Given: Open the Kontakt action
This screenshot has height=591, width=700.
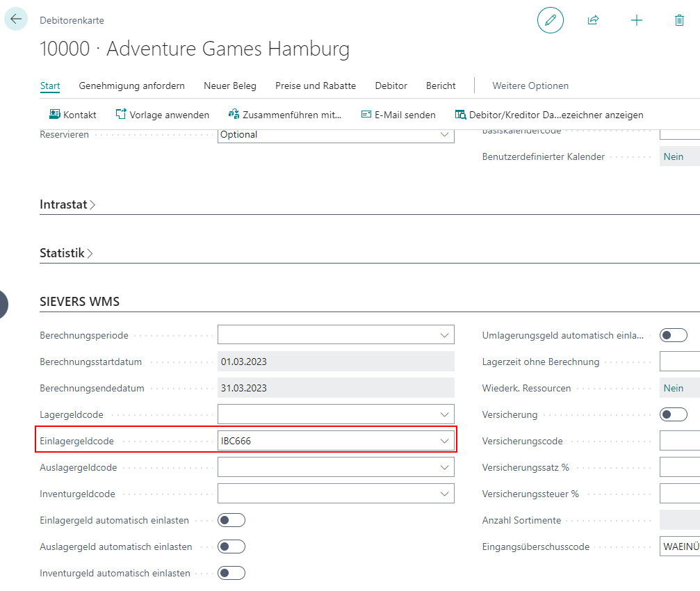Looking at the screenshot, I should (x=72, y=115).
